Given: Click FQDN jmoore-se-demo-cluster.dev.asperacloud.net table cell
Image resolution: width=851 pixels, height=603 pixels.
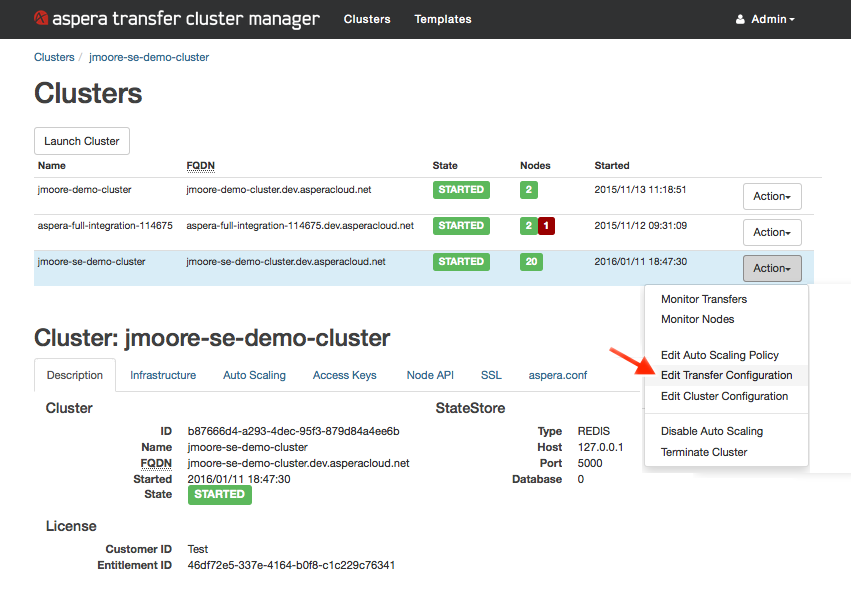Looking at the screenshot, I should click(285, 262).
